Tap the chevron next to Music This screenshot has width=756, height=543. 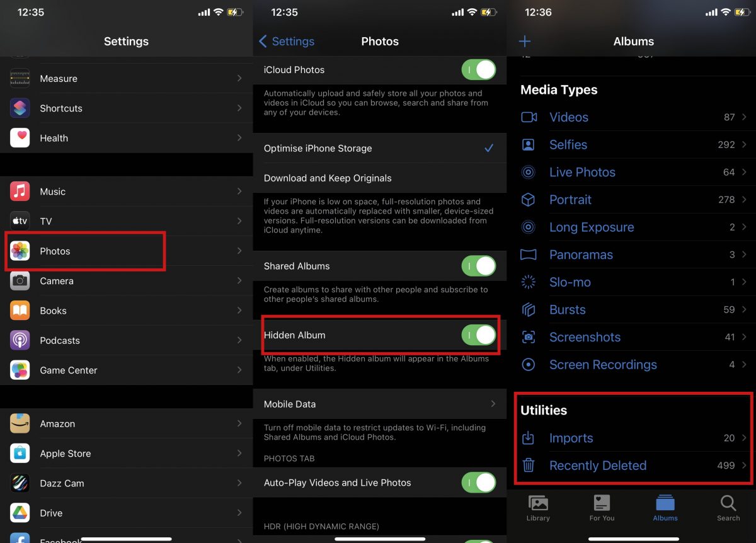point(239,191)
